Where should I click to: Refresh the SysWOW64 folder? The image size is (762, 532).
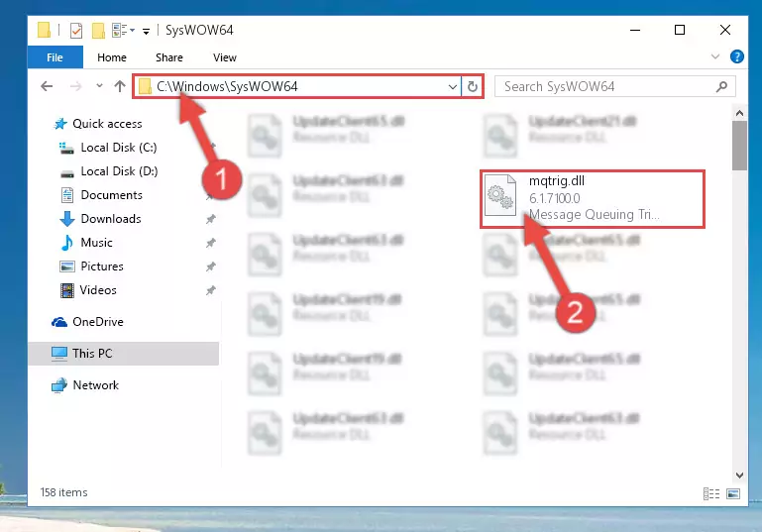tap(473, 87)
